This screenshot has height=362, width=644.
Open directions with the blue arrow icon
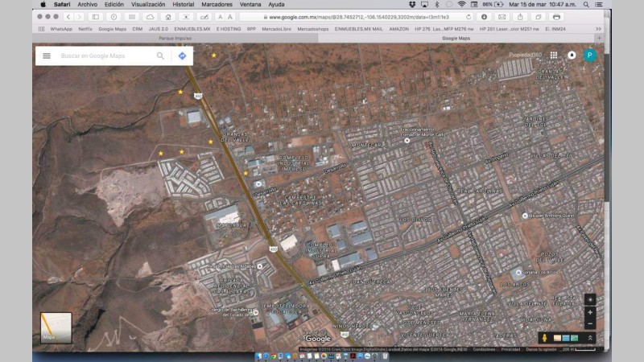point(182,56)
